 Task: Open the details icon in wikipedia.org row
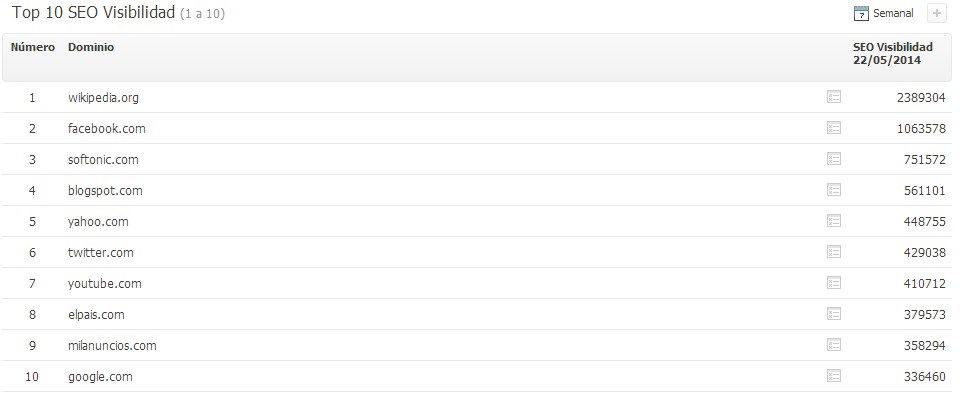[833, 97]
